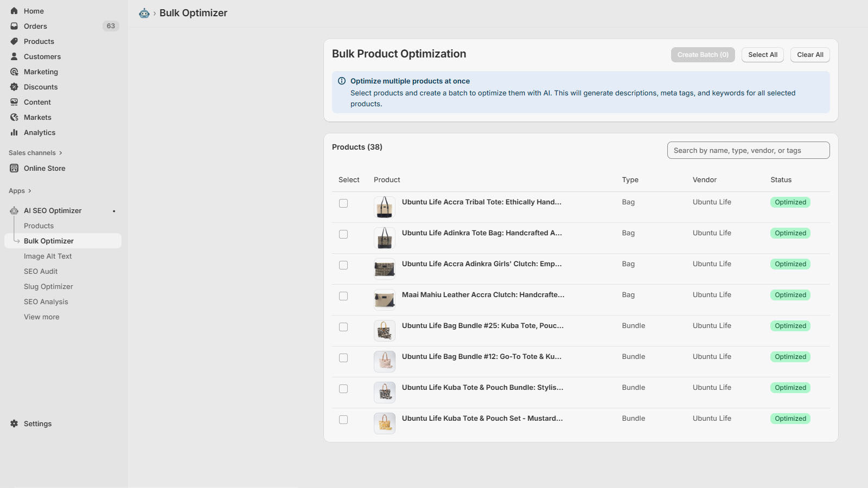The width and height of the screenshot is (868, 488).
Task: Click the Discounts tag icon
Action: tap(14, 87)
